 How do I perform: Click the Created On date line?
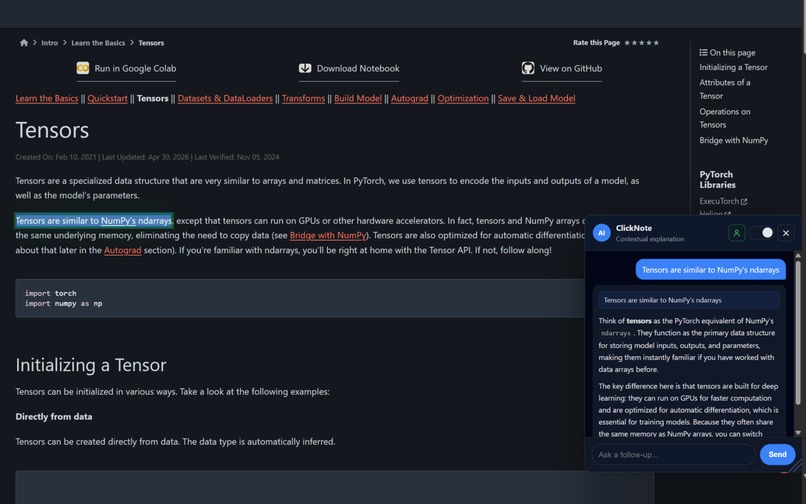tap(148, 157)
